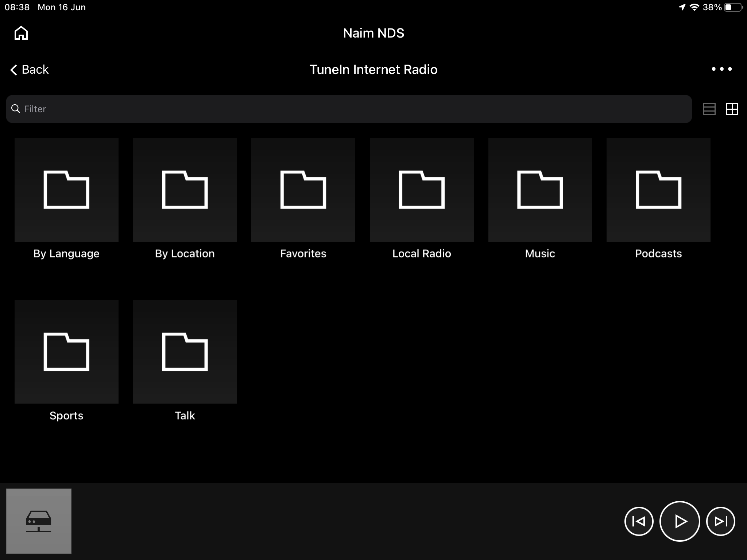
Task: Select the 'By Language' label
Action: click(66, 254)
